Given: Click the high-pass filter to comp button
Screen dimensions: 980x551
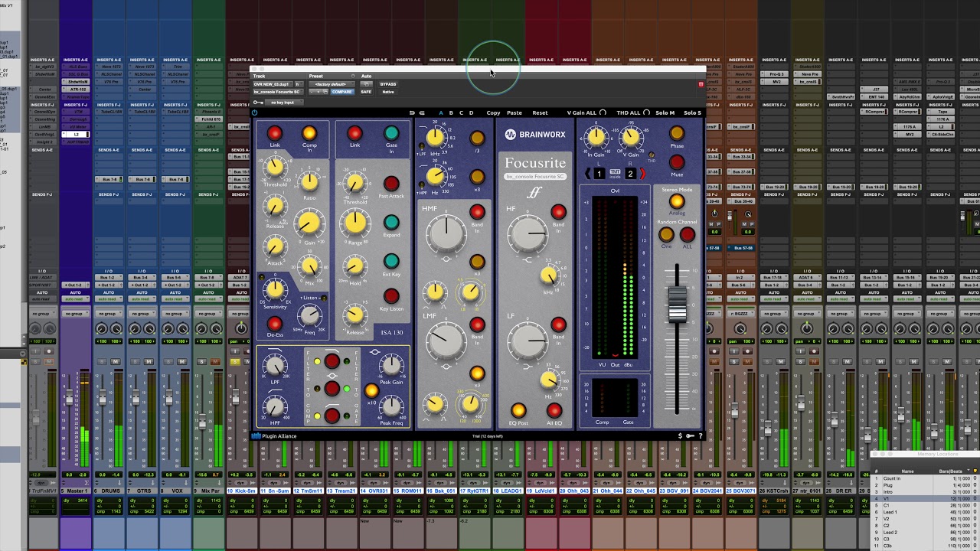Looking at the screenshot, I should click(x=332, y=416).
